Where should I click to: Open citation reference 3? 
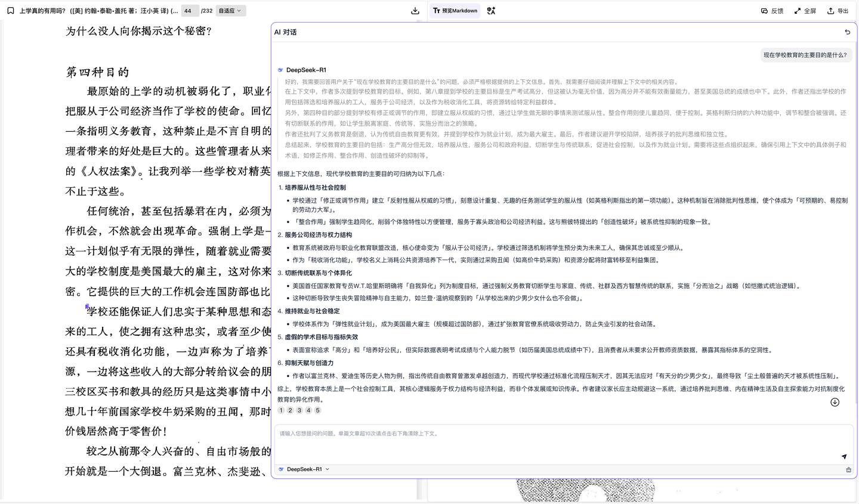pos(299,410)
